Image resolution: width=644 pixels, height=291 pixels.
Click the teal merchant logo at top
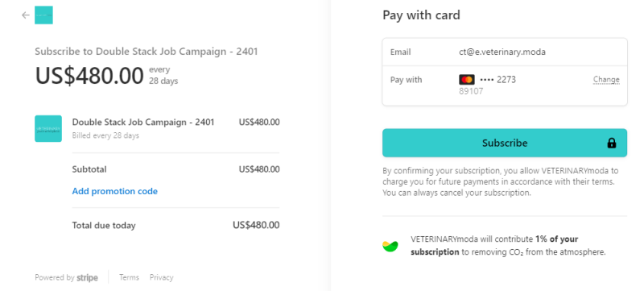point(43,15)
